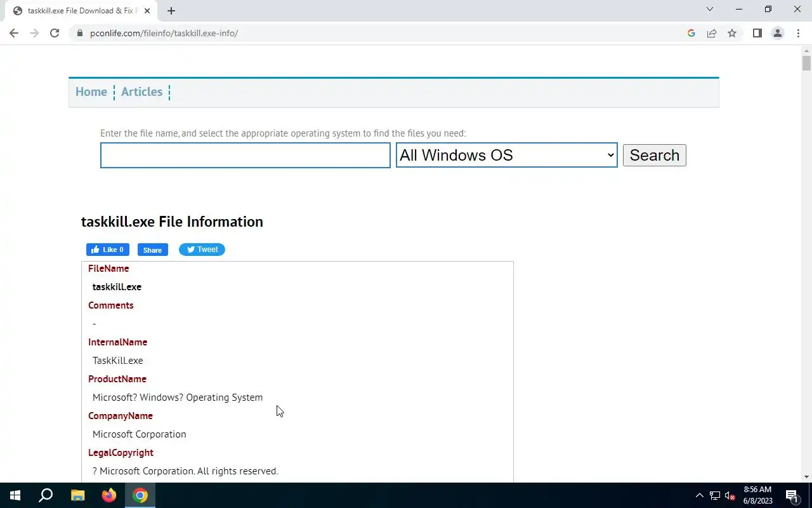Viewport: 812px width, 508px height.
Task: Reload the current page
Action: click(55, 33)
